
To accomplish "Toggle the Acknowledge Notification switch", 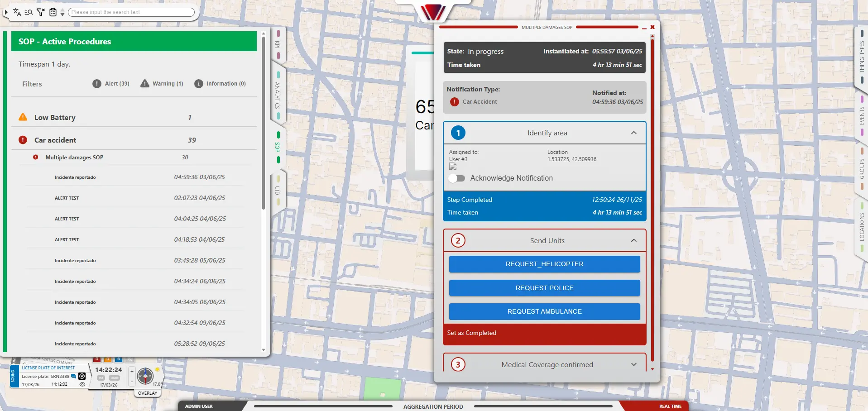I will 457,178.
